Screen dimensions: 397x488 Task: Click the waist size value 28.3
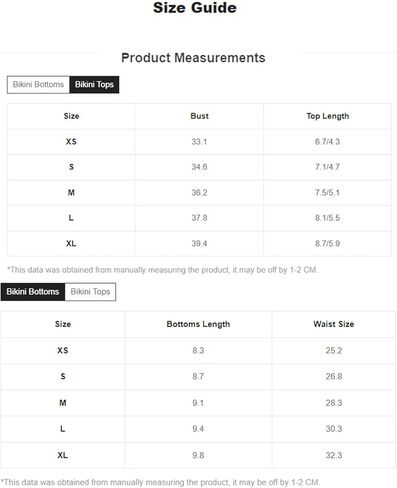(x=334, y=403)
